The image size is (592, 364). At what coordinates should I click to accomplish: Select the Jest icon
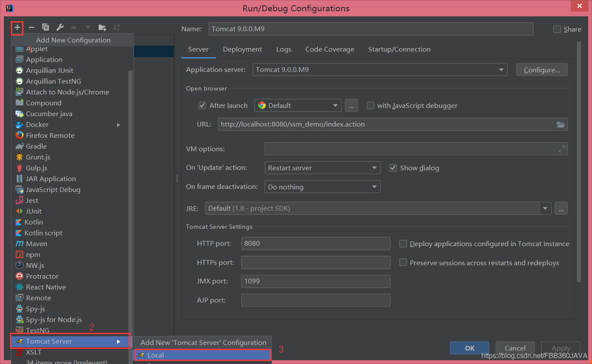19,200
